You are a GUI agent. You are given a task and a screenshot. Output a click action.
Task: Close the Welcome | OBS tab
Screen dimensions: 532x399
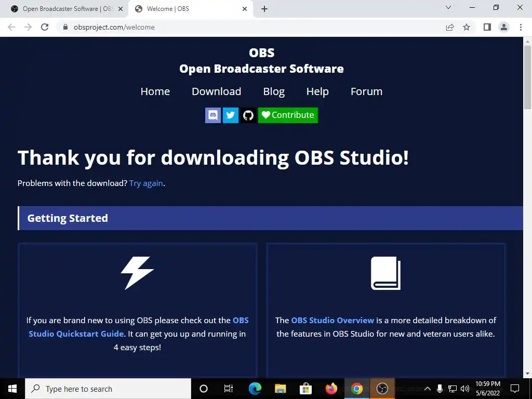(245, 9)
